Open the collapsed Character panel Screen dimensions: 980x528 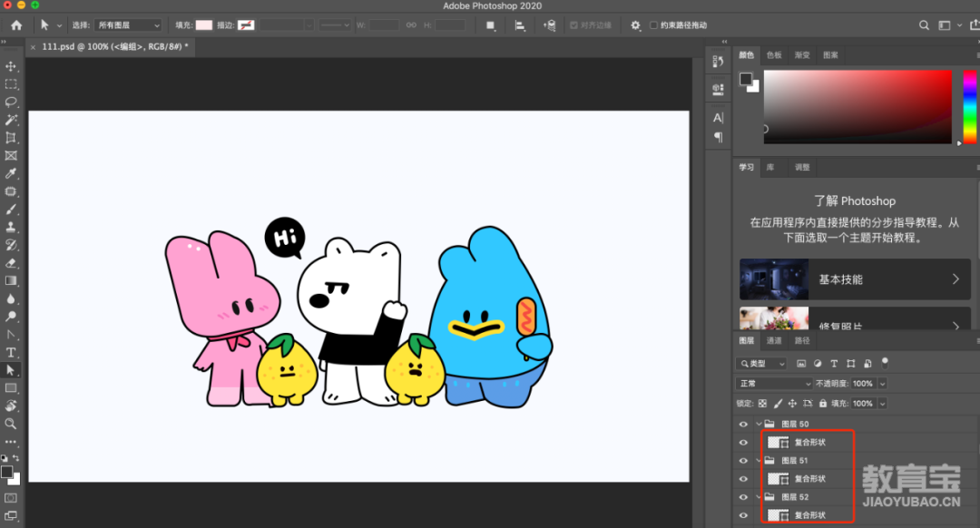[x=718, y=117]
